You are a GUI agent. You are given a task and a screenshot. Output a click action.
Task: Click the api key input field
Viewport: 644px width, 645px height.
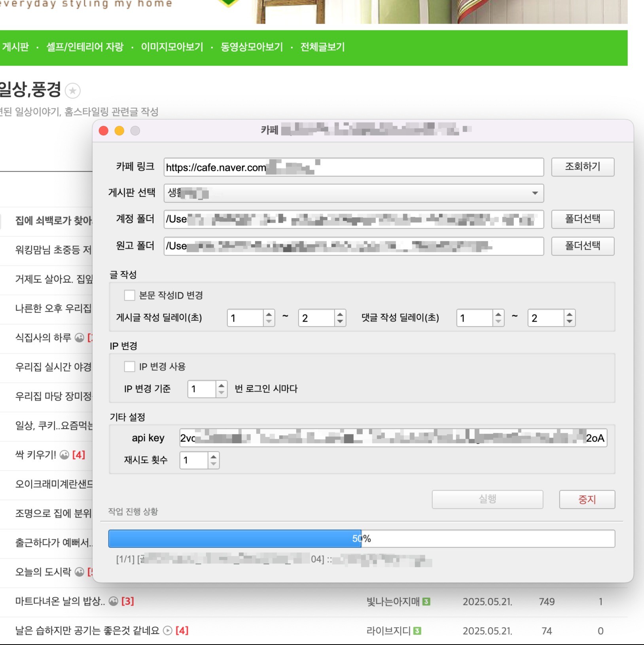tap(393, 438)
